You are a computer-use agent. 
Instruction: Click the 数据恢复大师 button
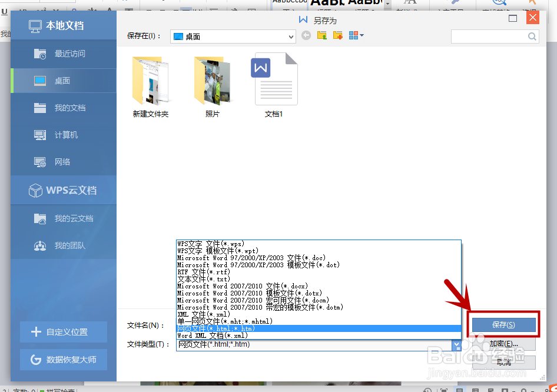click(x=64, y=360)
